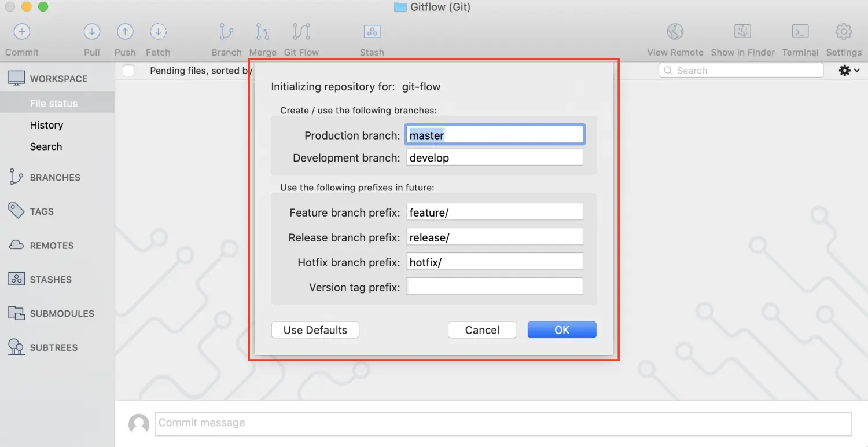Select History in the sidebar
This screenshot has width=868, height=447.
[x=46, y=125]
